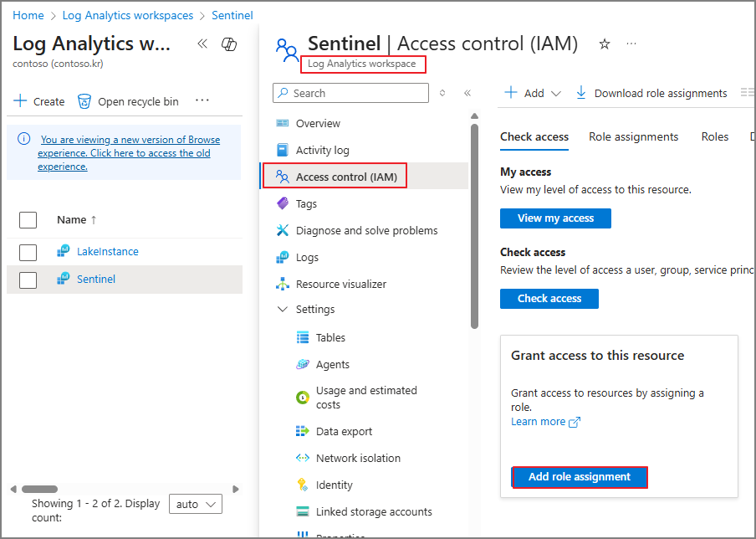
Task: Click the Data export icon
Action: tap(302, 431)
